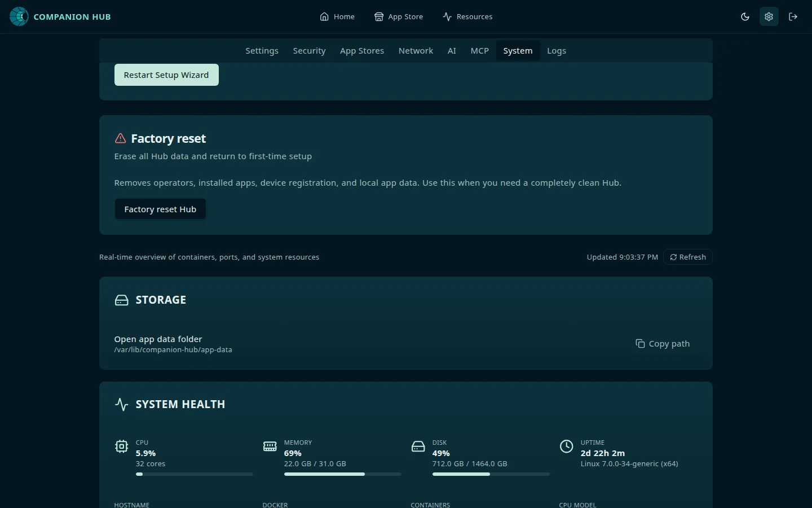The image size is (812, 508).
Task: Switch to the MCP tab
Action: click(479, 50)
